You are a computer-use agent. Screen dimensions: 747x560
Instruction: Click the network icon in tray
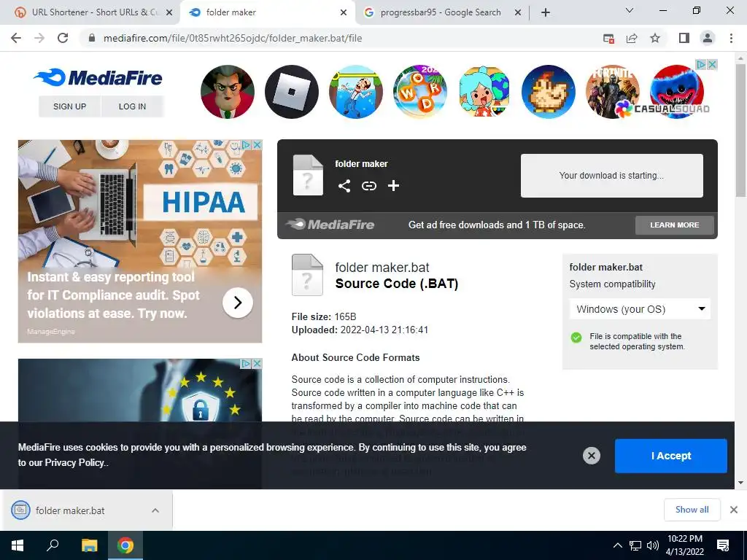tap(635, 545)
